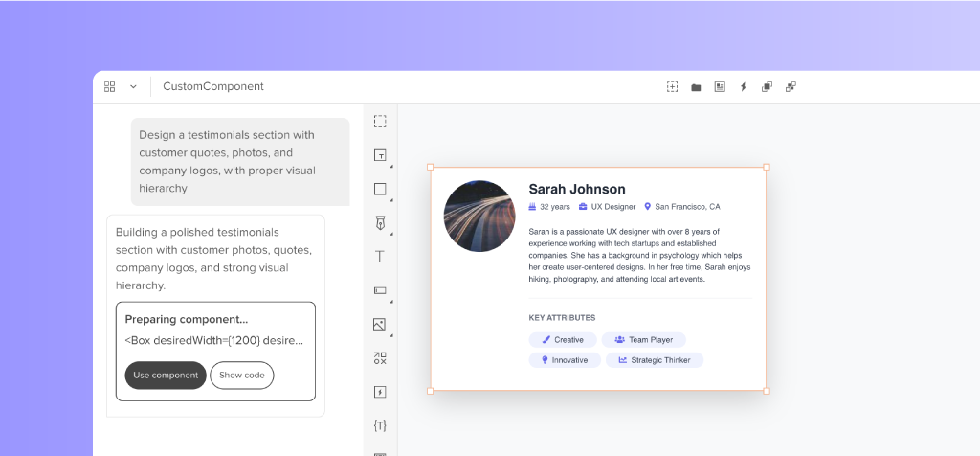This screenshot has height=456, width=980.
Task: Click Use component button
Action: click(x=166, y=376)
